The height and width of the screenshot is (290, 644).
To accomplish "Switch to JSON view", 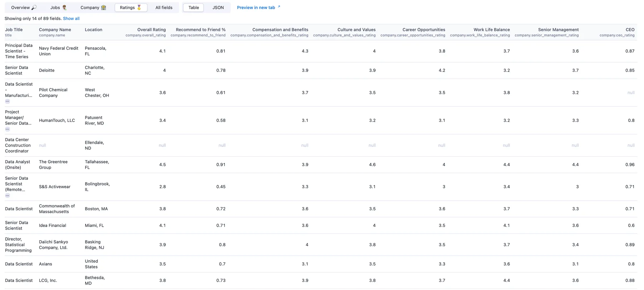I will [218, 8].
